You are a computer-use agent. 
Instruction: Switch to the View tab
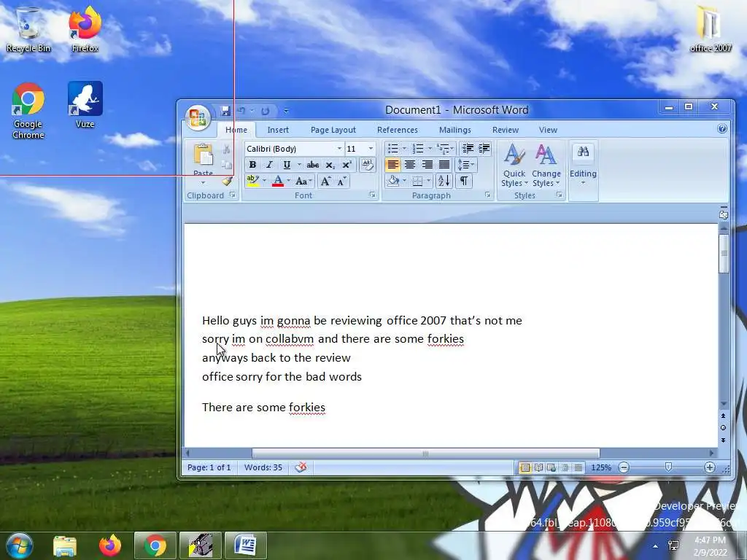click(548, 130)
